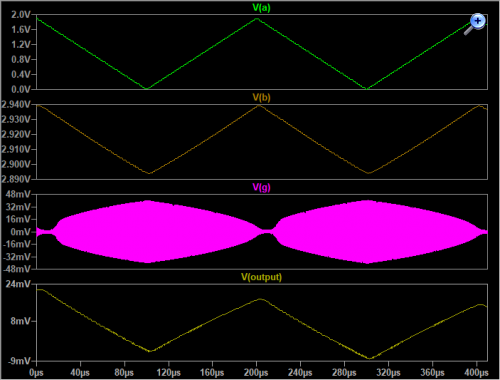This screenshot has height=380, width=500.
Task: Click the 0.4V axis tick label
Action: [x=20, y=74]
